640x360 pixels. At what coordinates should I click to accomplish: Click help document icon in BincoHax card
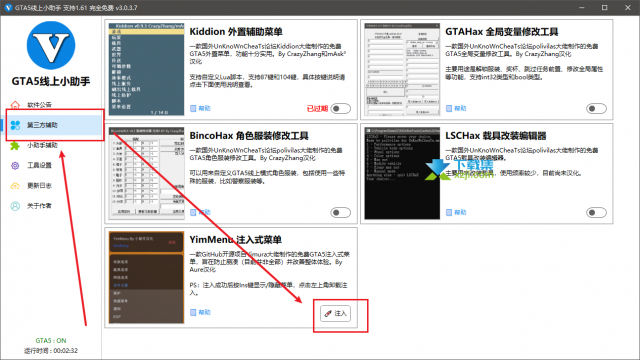point(193,212)
